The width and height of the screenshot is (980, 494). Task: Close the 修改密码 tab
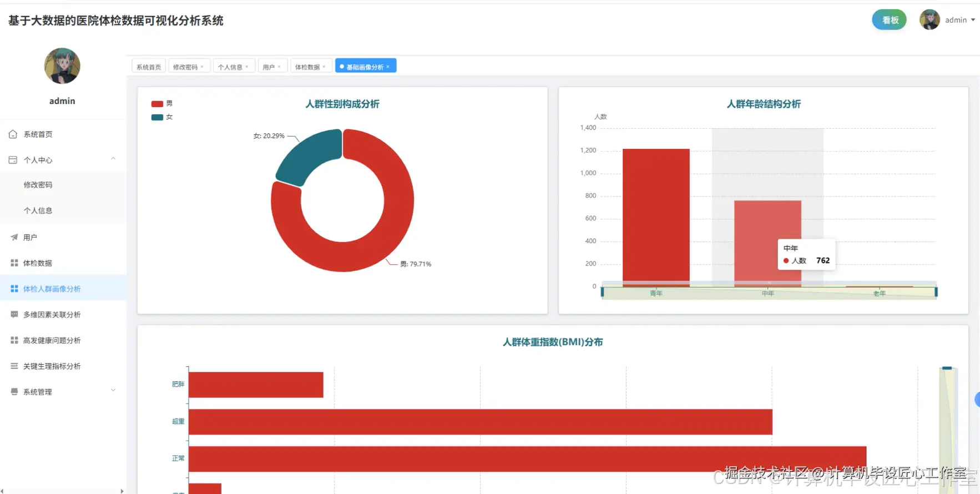coord(202,67)
